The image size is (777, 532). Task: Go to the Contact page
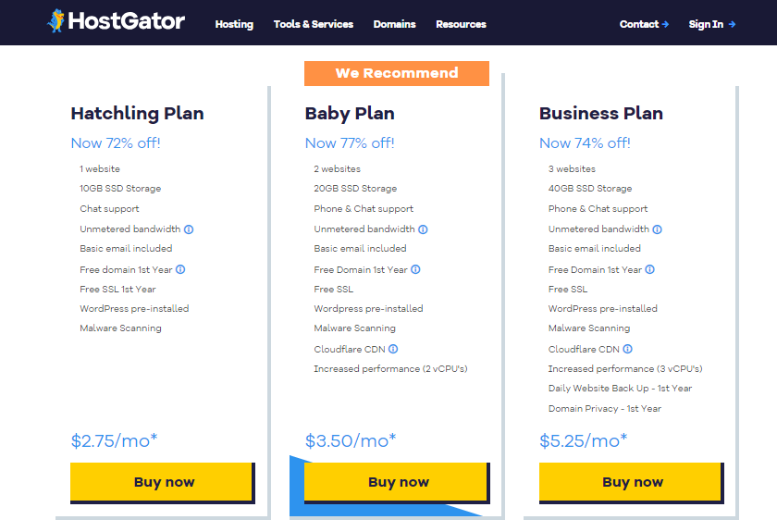pyautogui.click(x=644, y=24)
